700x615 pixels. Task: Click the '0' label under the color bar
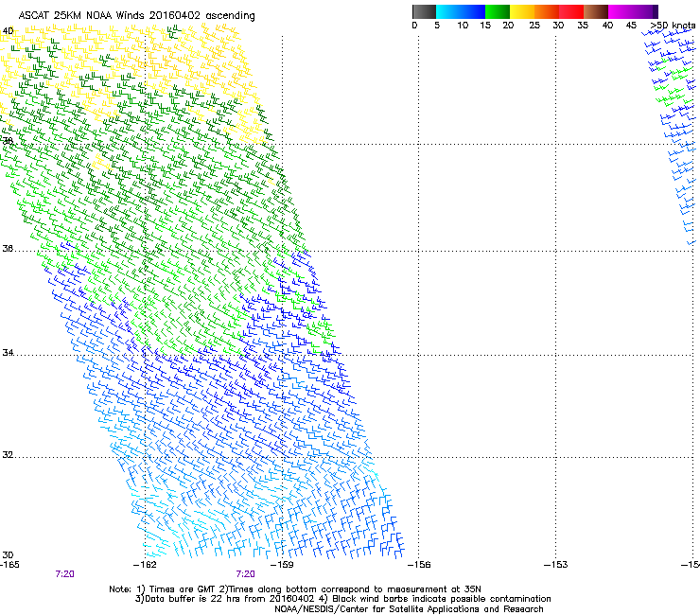coord(414,26)
